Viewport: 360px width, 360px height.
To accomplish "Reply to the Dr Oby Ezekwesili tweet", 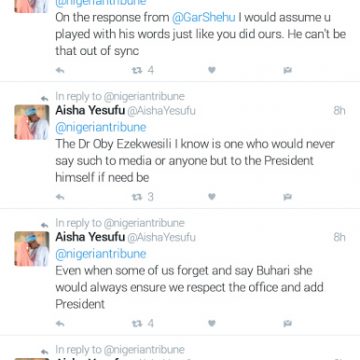I will tap(60, 197).
